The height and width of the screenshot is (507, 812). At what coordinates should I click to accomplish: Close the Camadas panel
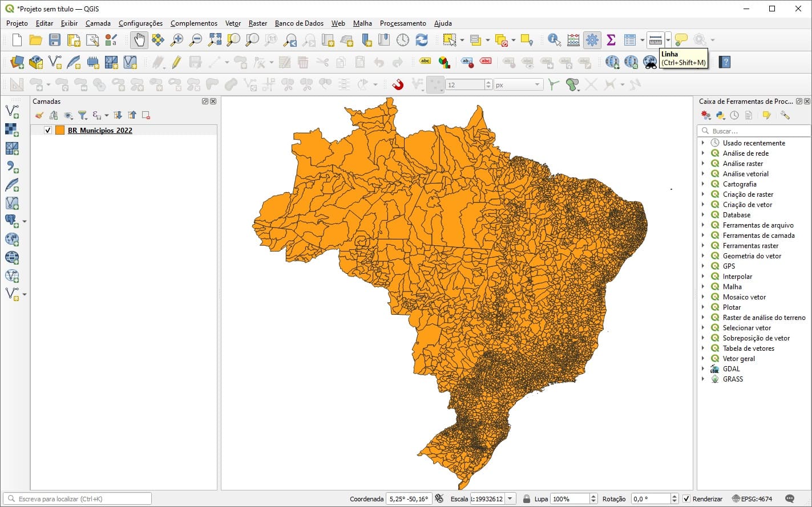pyautogui.click(x=213, y=102)
